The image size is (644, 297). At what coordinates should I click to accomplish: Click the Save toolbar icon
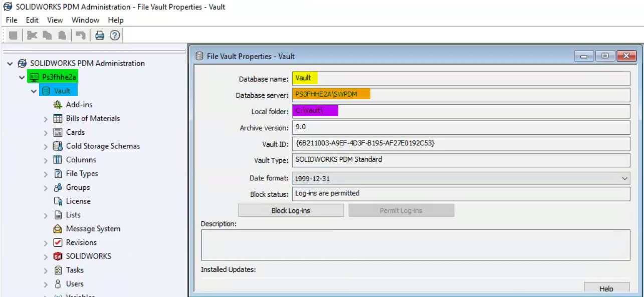point(13,36)
